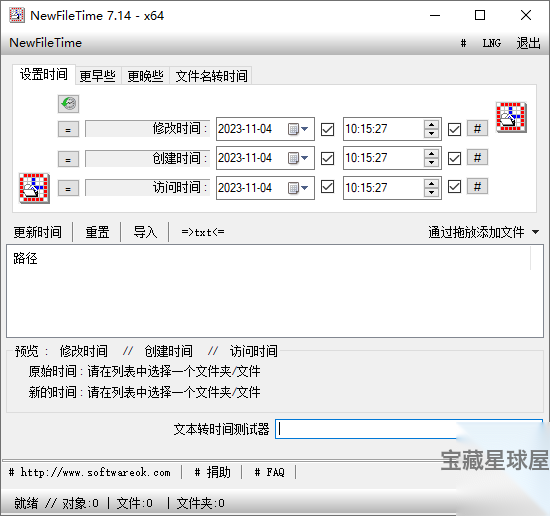Image resolution: width=550 pixels, height=516 pixels.
Task: Open the # menu in the top bar
Action: point(463,43)
